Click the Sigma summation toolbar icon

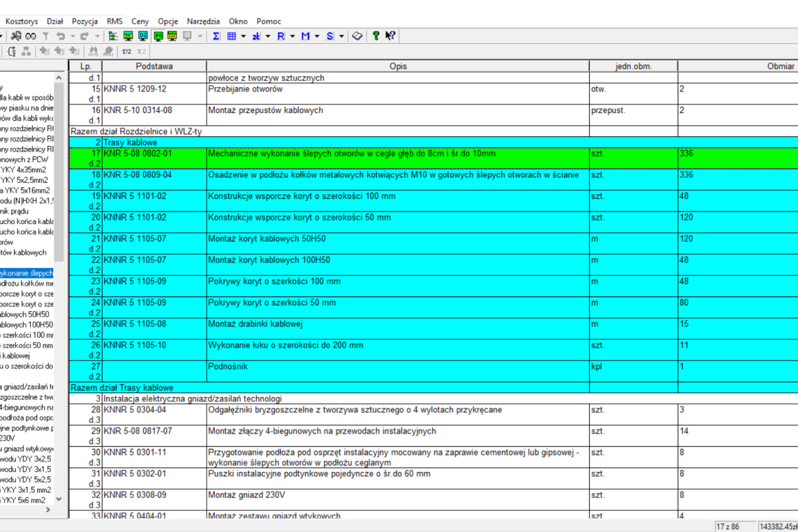click(216, 36)
